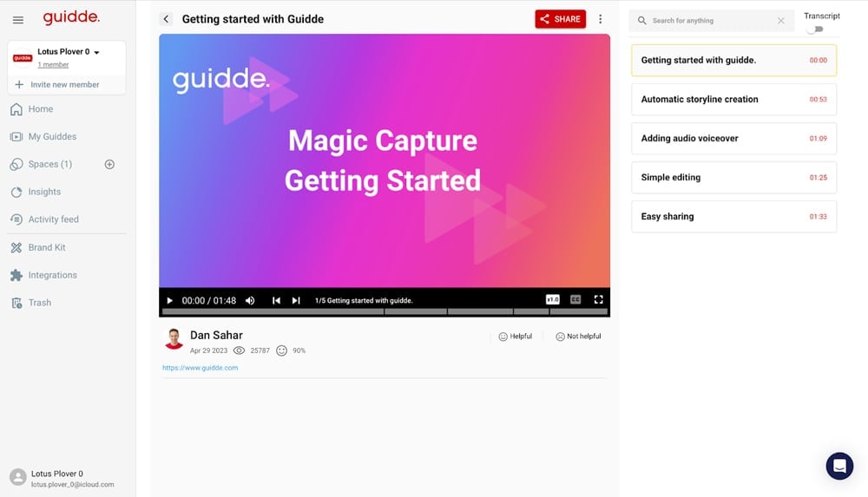Click the Search for anything field
The image size is (868, 497).
coord(712,21)
